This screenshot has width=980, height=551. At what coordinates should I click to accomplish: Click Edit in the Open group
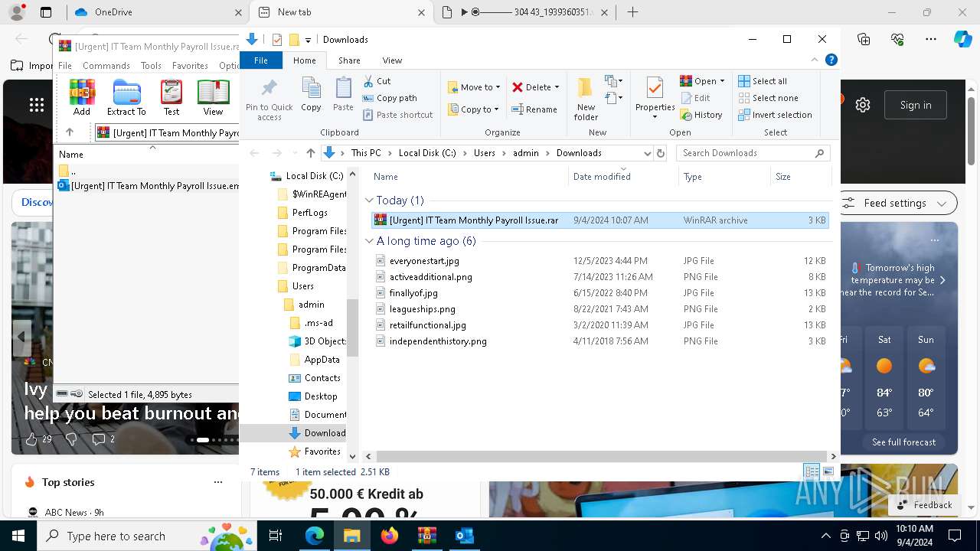click(694, 98)
